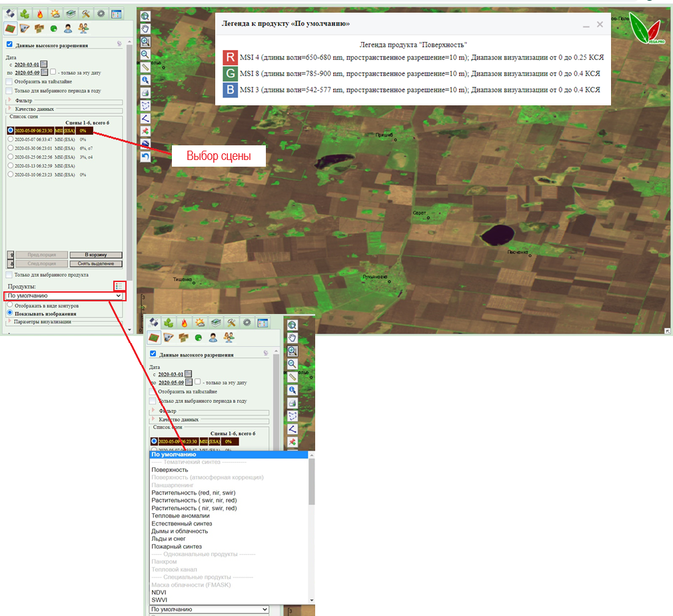Enable the «Только для выбранного продукта» checkbox
This screenshot has height=616, width=673.
(9, 275)
